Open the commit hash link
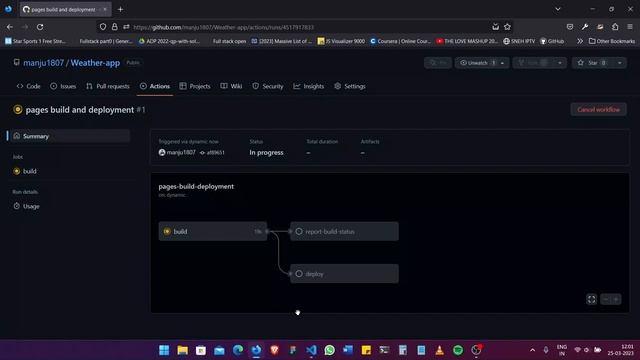 pos(216,153)
